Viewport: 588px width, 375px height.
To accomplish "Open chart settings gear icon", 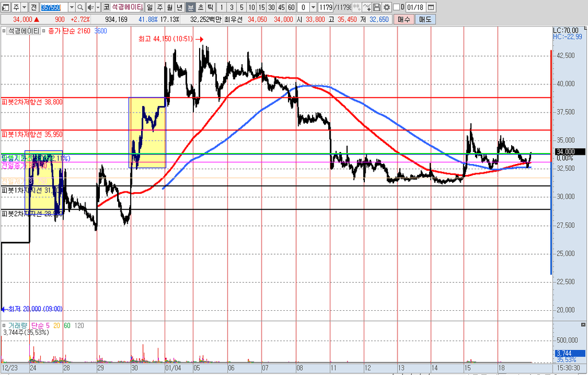I will click(386, 7).
